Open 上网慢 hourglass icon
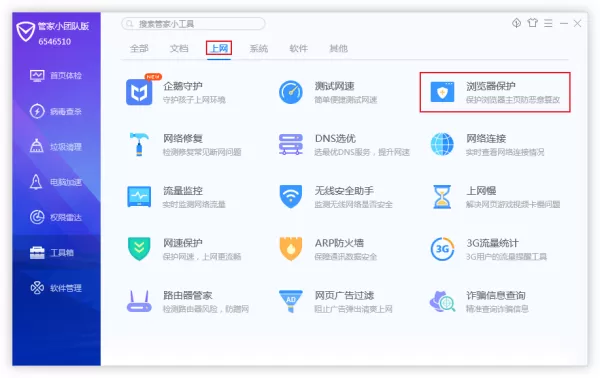The height and width of the screenshot is (378, 600). tap(442, 197)
